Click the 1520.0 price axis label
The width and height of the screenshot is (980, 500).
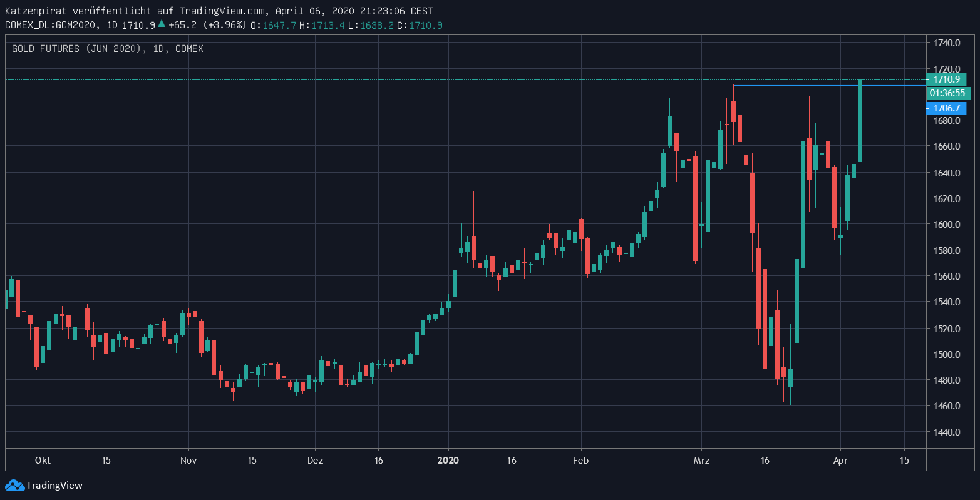click(x=946, y=329)
